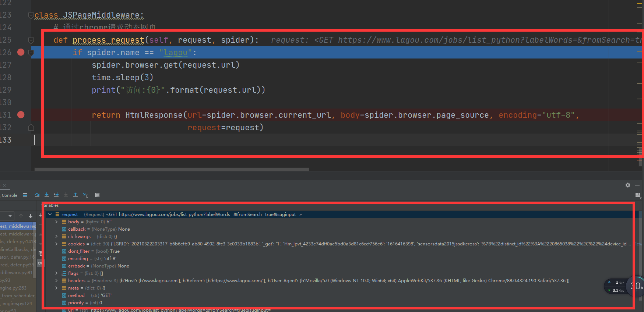Click fold end marker at line 132
Screen dimensions: 644x312
[x=31, y=127]
